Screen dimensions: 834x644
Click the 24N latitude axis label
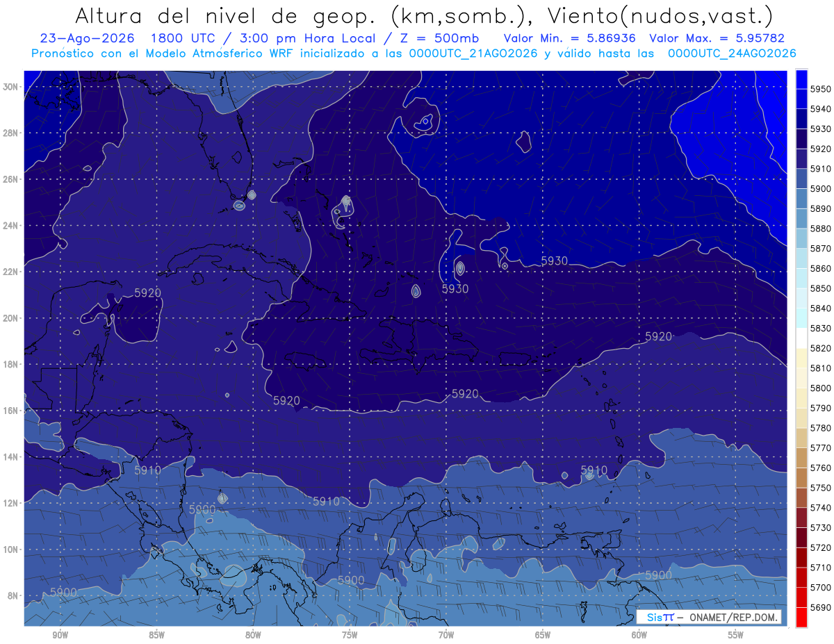(x=12, y=226)
